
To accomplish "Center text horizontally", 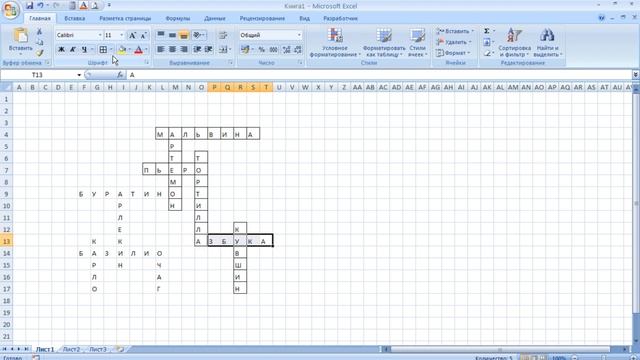I will [x=173, y=49].
